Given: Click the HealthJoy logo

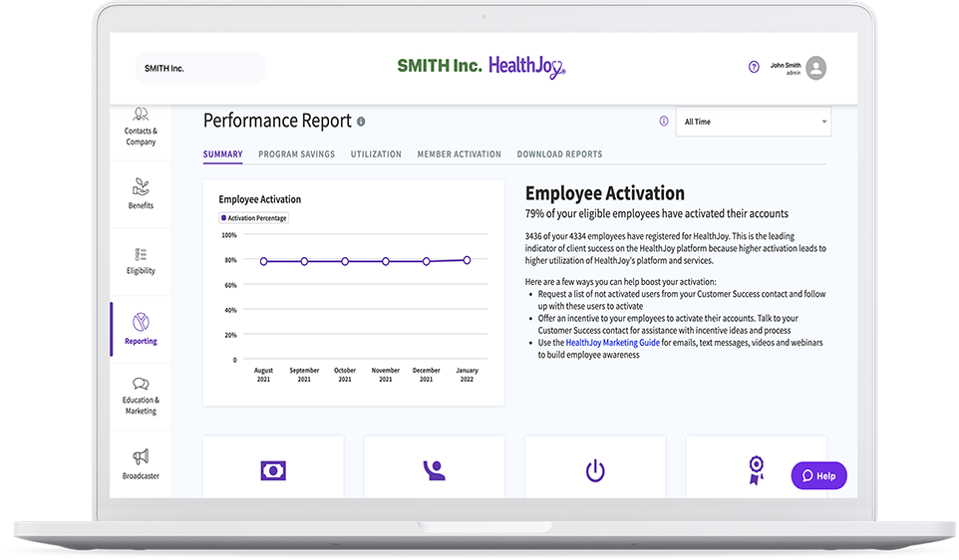Looking at the screenshot, I should pos(526,67).
